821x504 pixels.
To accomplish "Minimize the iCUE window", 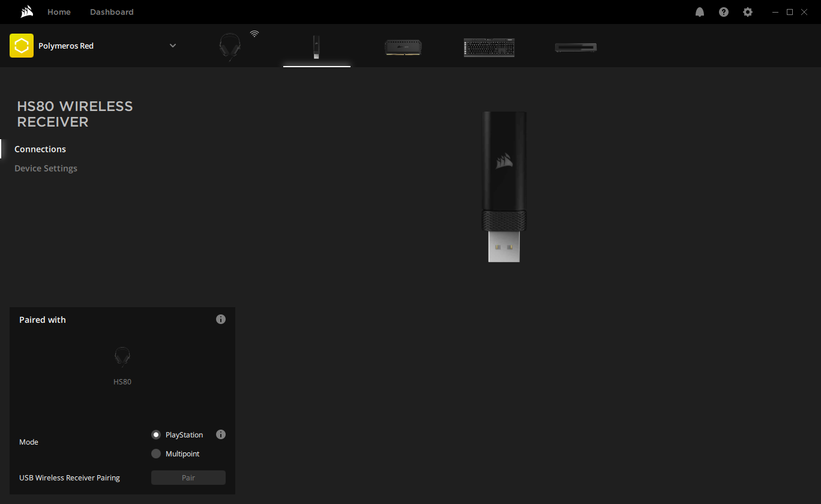I will click(775, 12).
